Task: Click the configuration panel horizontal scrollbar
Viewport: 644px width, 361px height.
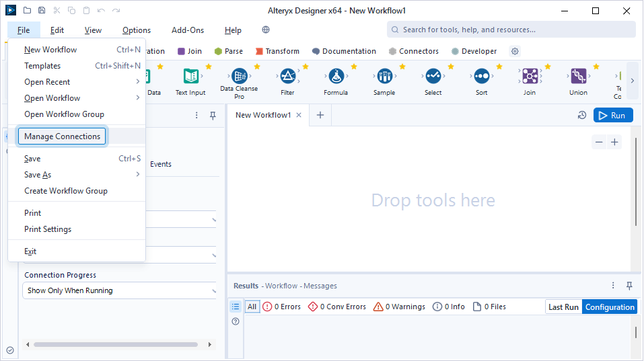Action: pos(116,345)
